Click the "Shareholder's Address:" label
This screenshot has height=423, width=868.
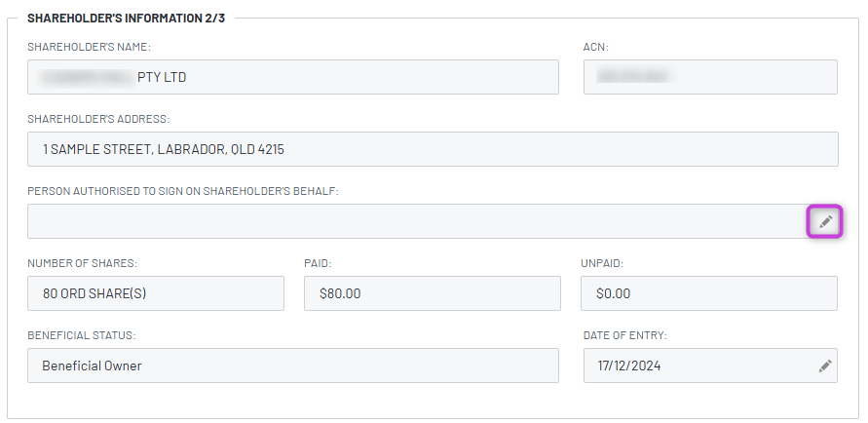tap(98, 119)
